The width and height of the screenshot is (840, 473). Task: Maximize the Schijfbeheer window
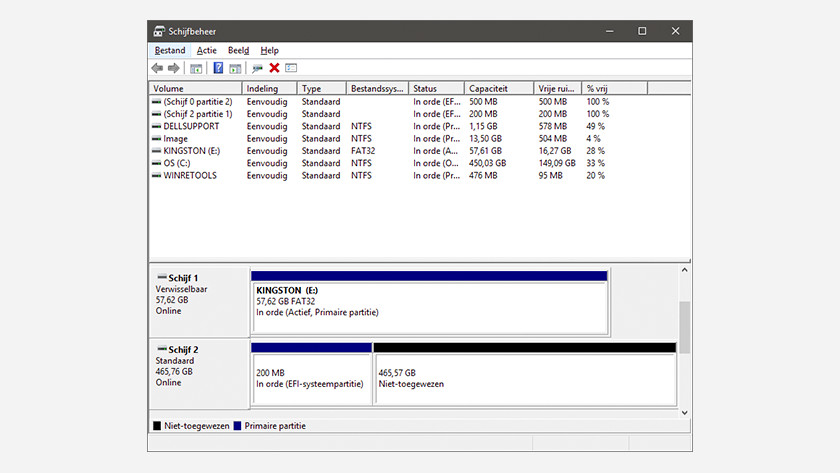pos(642,31)
